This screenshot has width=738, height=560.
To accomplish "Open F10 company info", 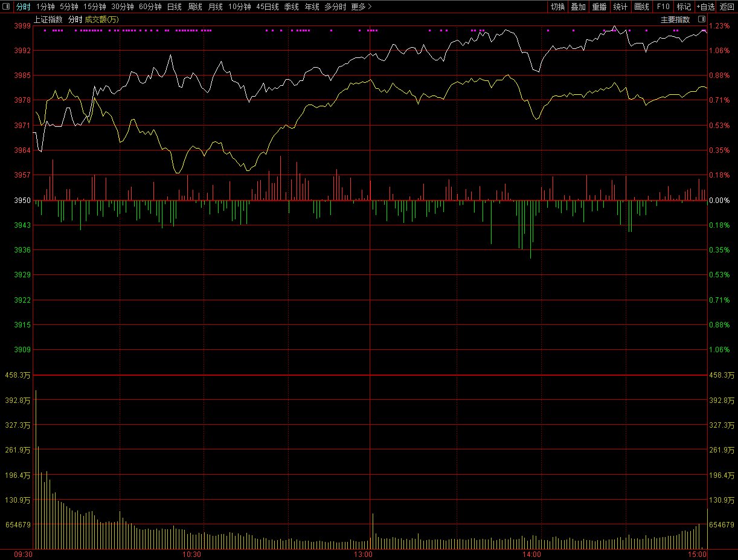I will (x=663, y=7).
